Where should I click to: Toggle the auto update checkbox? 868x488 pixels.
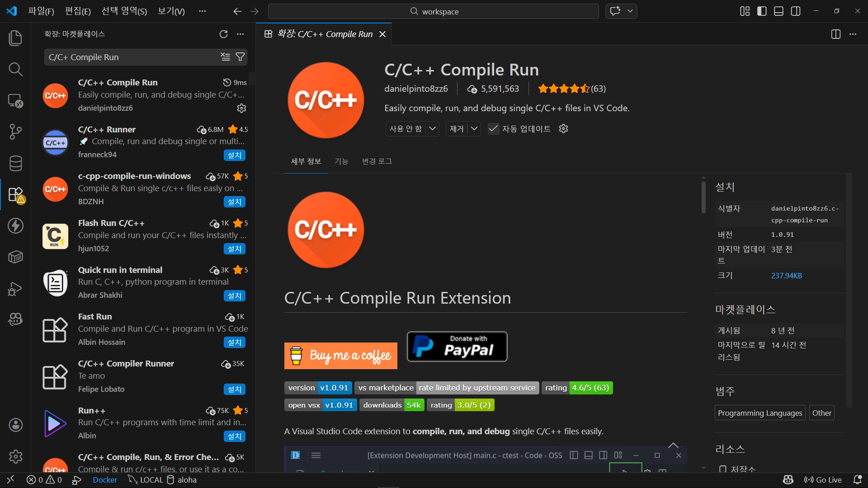point(493,129)
